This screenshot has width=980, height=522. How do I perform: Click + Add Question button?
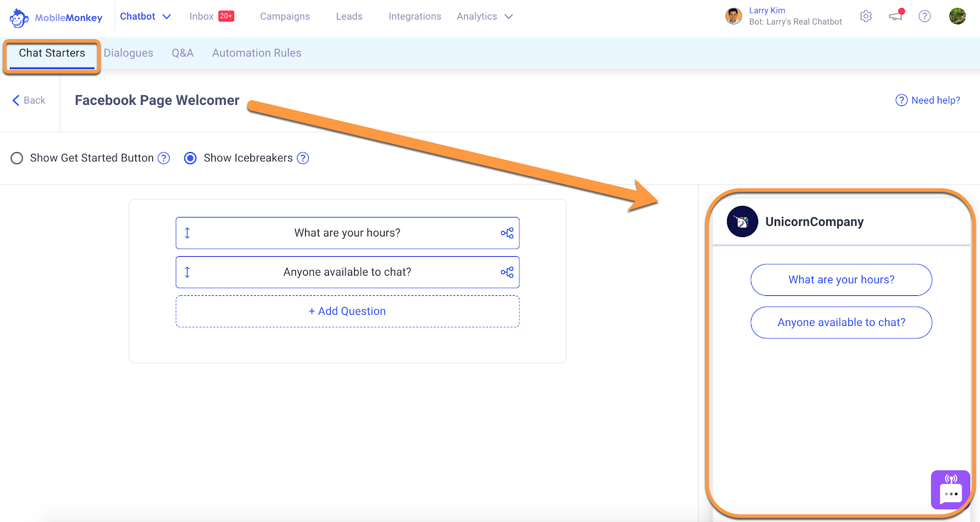(347, 311)
